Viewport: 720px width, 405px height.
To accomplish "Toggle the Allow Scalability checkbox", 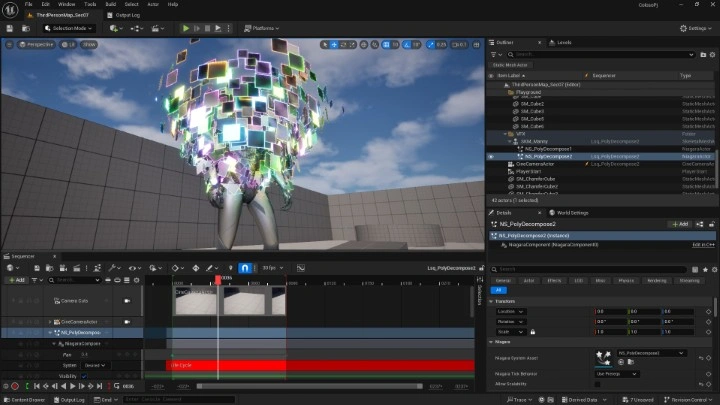I will [x=598, y=384].
